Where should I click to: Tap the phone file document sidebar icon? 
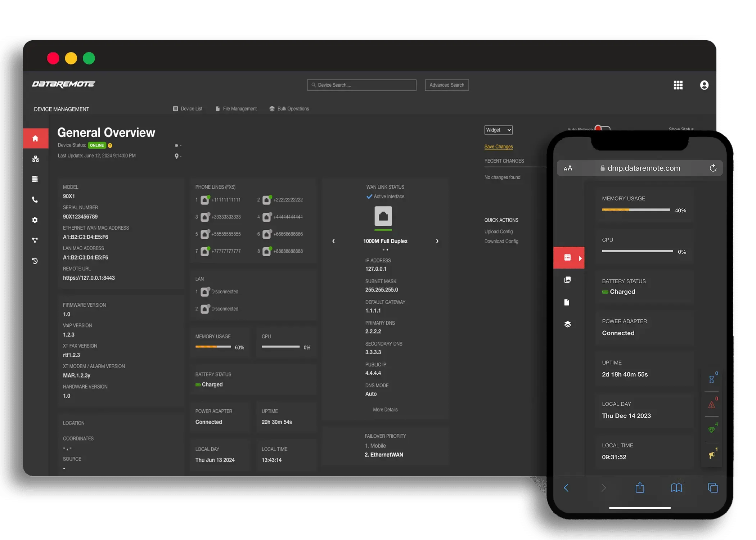pyautogui.click(x=567, y=302)
